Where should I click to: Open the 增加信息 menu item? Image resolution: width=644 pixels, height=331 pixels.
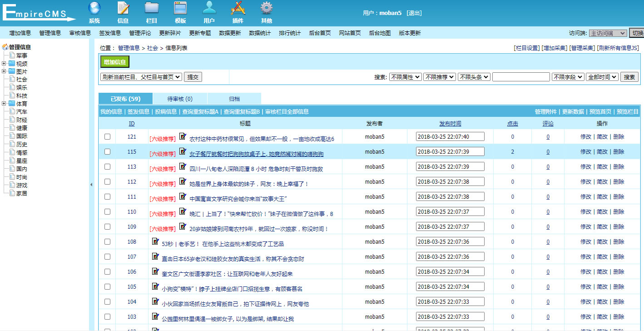tap(20, 33)
